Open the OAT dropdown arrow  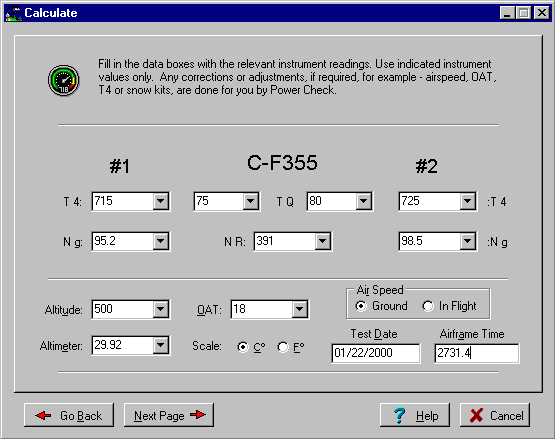(300, 309)
